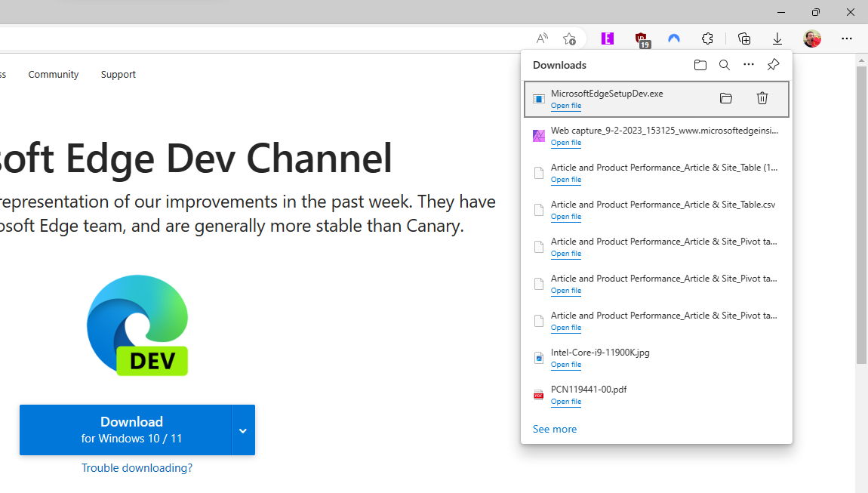Open file link under Site_Table (1 entry
This screenshot has width=868, height=493.
tap(566, 180)
